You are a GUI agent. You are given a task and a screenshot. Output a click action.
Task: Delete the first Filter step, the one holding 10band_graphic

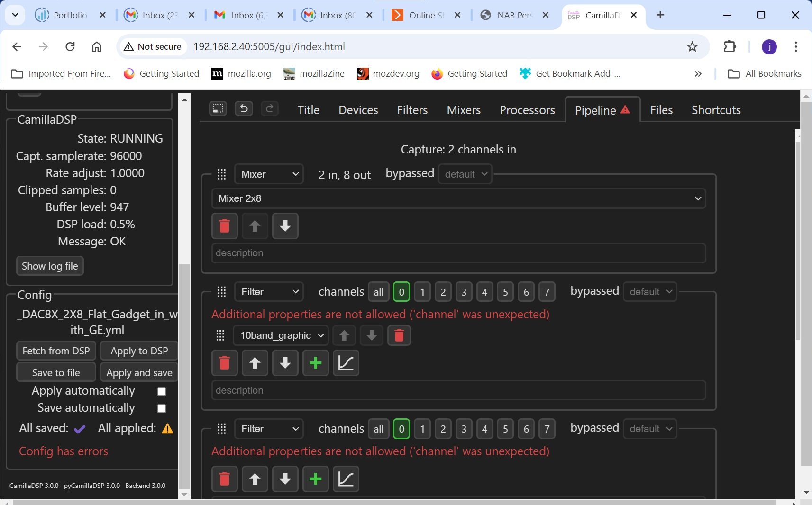[x=225, y=363]
